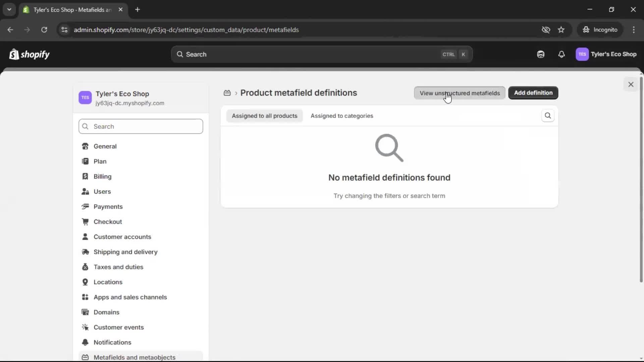Click the metafields breadcrumb icon
Viewport: 644px width, 362px height.
[227, 93]
